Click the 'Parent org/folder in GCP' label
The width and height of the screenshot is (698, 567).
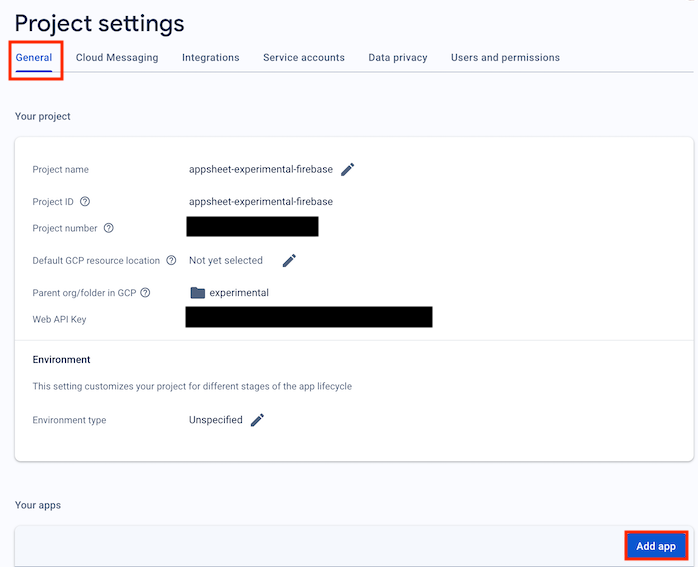point(84,293)
